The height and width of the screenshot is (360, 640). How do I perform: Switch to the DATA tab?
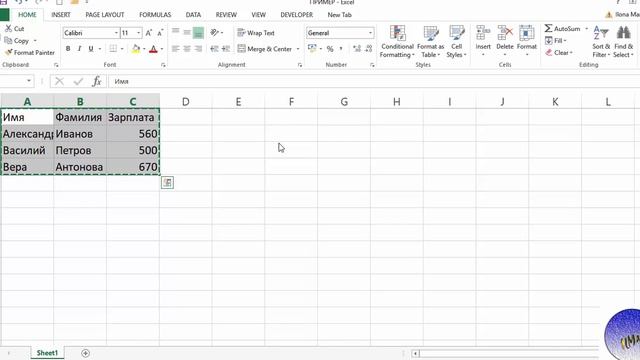[x=193, y=15]
